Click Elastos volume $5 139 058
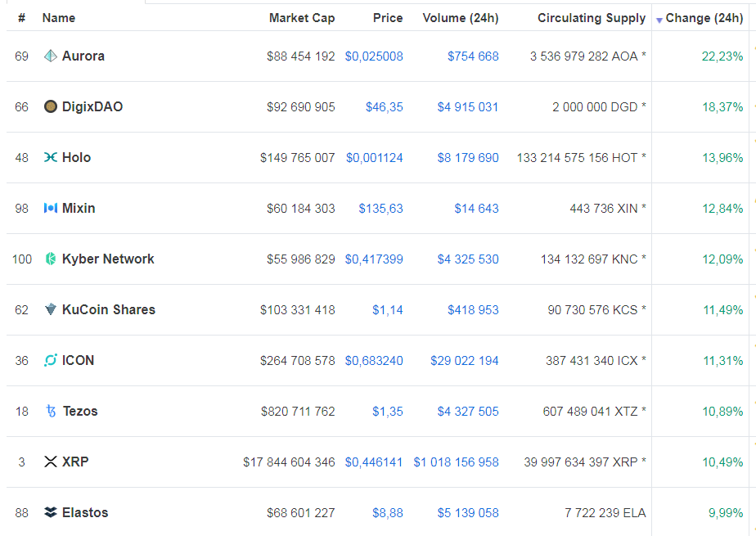 tap(468, 513)
